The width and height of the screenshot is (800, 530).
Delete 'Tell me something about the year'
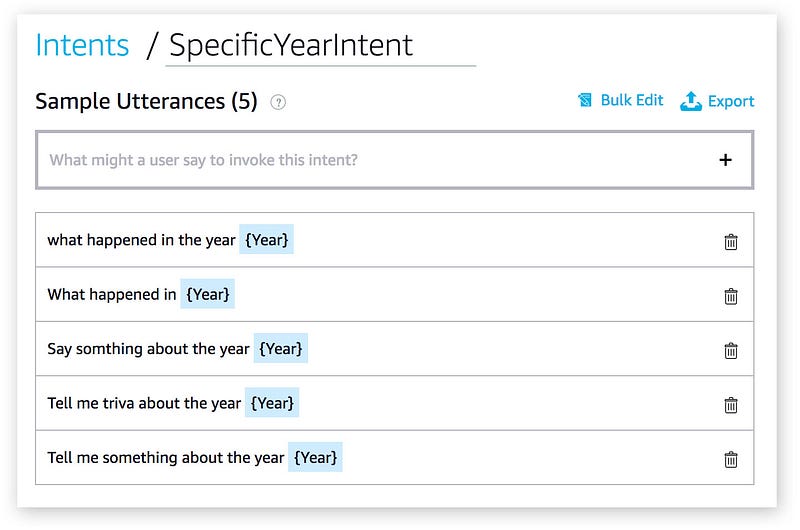(731, 460)
